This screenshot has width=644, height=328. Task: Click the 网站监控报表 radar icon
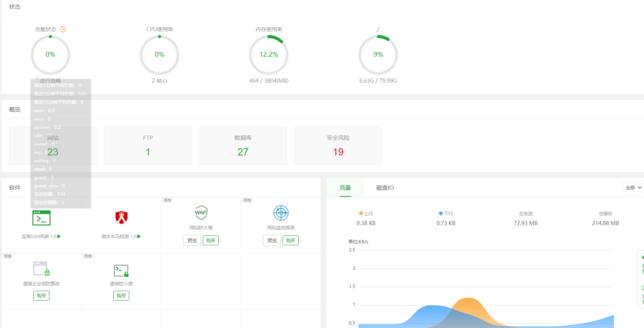(281, 213)
